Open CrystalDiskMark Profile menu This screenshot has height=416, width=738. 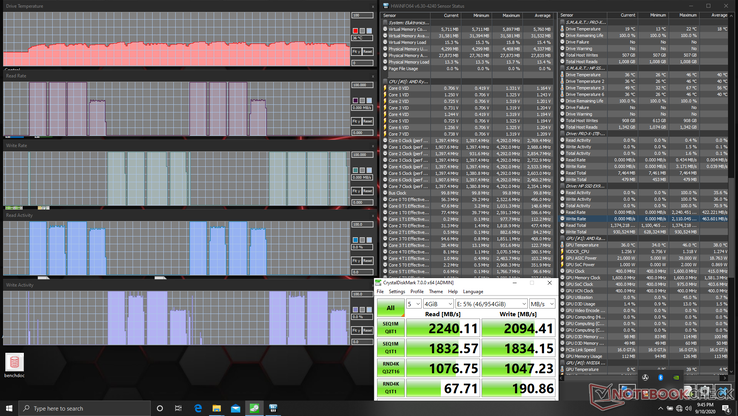coord(417,292)
